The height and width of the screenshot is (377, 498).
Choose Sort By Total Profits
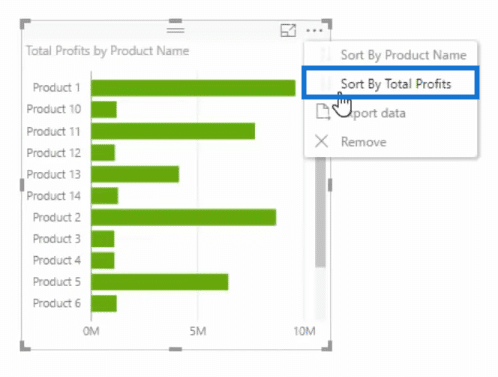tap(390, 83)
